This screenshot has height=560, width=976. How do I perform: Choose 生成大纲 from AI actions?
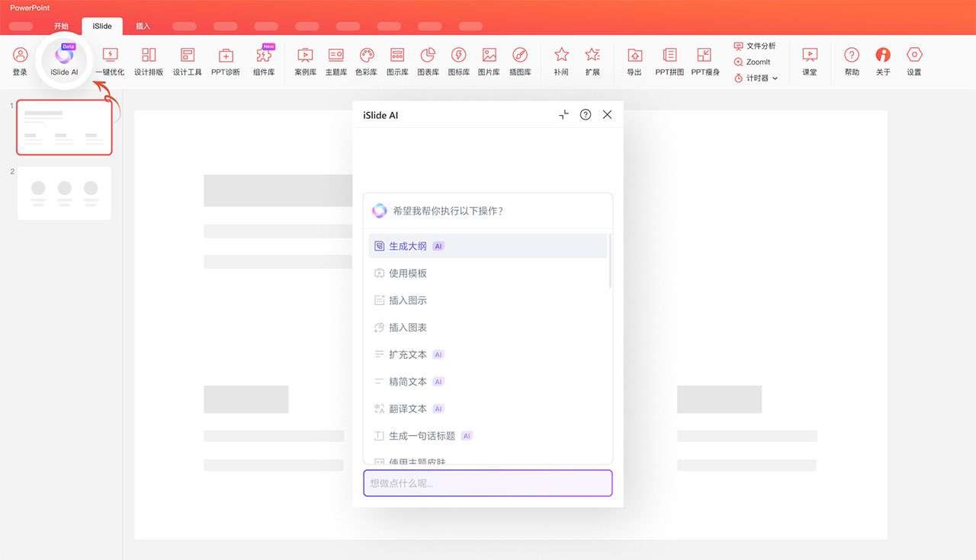pos(488,246)
